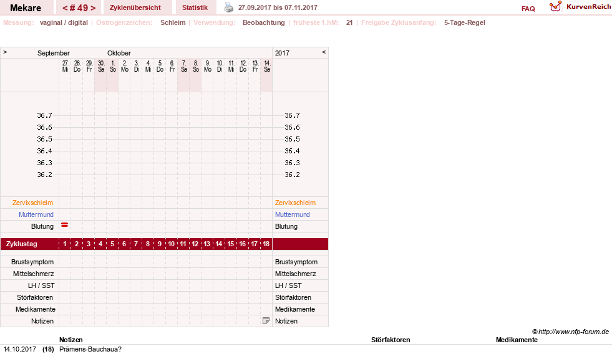Click cycle day 5 in the Zyklustag row
This screenshot has height=364, width=612.
(112, 244)
